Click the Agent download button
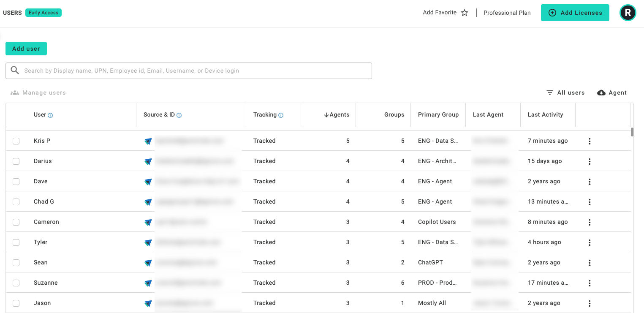 (x=612, y=93)
